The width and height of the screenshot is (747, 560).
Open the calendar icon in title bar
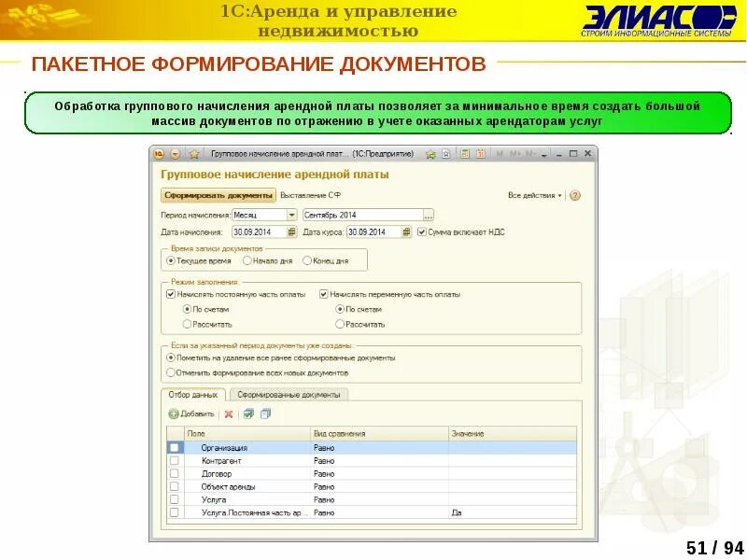coord(481,154)
